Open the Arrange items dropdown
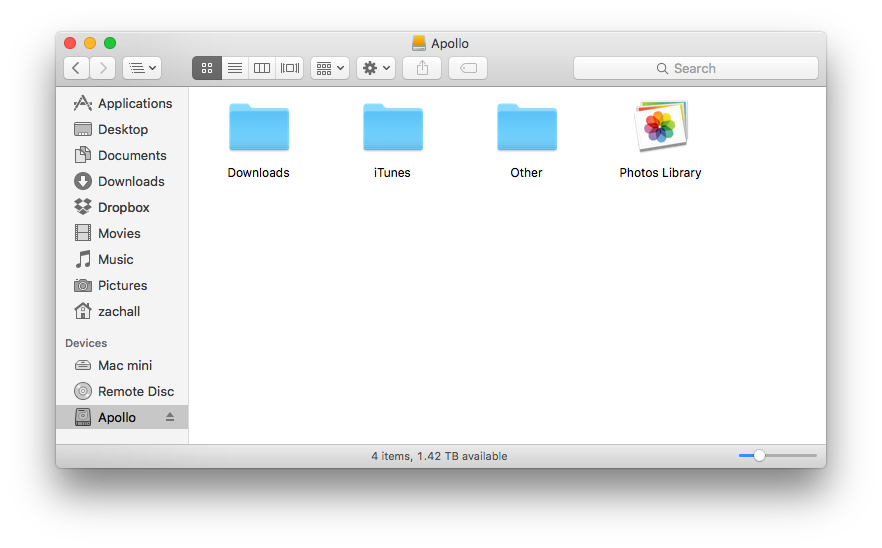Viewport: 882px width, 548px height. 329,68
